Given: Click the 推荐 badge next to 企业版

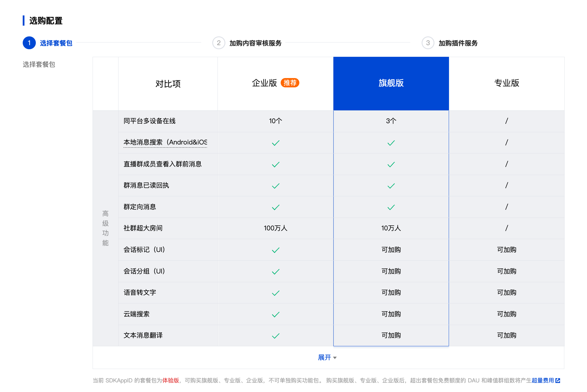Looking at the screenshot, I should pos(290,83).
